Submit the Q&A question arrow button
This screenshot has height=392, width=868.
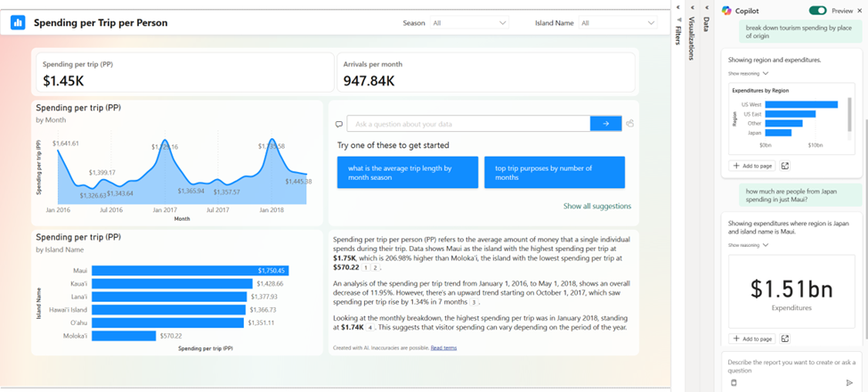(x=605, y=124)
